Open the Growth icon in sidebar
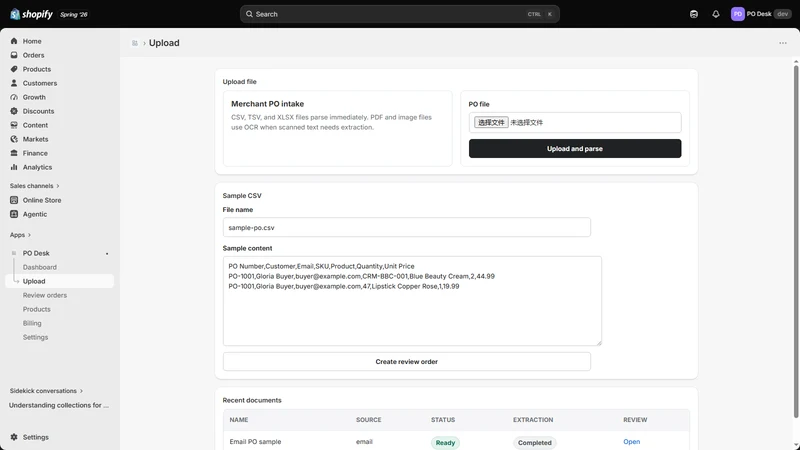 click(14, 97)
